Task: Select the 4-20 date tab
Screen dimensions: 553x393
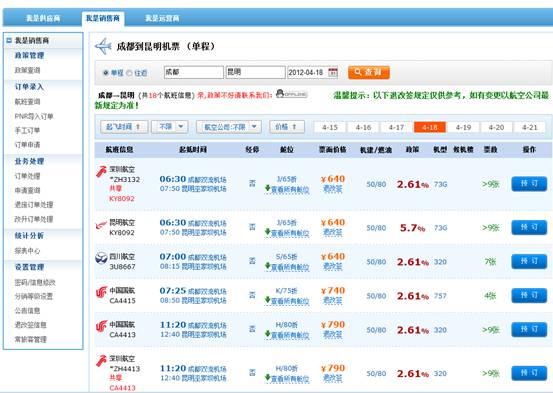Action: pyautogui.click(x=496, y=127)
